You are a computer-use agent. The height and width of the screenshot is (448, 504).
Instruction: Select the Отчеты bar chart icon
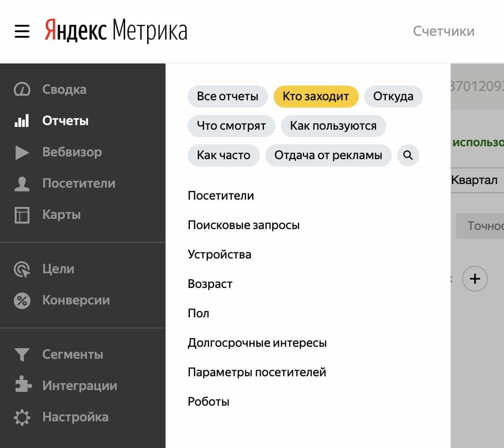click(23, 121)
